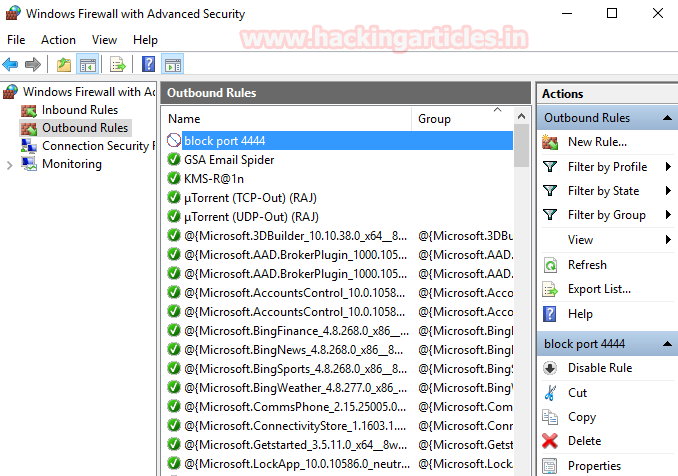
Task: Open the View menu in menu bar
Action: click(104, 40)
